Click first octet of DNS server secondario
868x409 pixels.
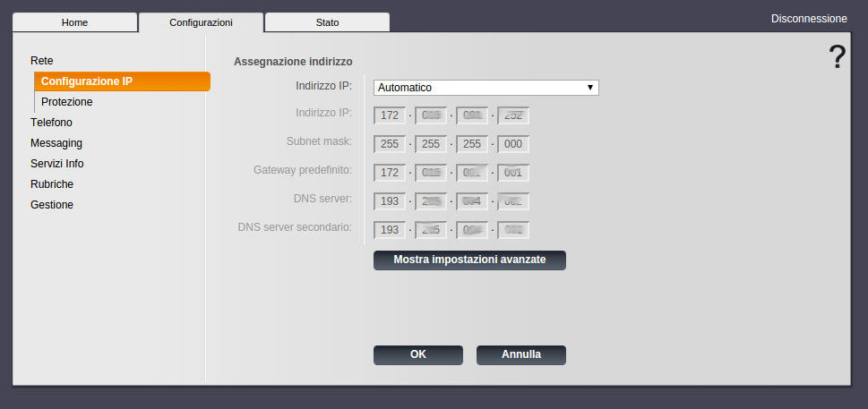coord(390,230)
